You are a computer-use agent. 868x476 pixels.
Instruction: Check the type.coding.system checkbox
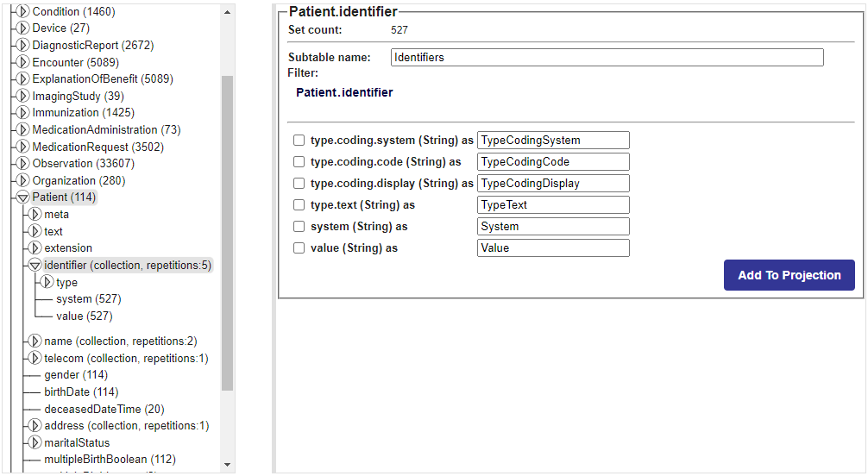[x=299, y=140]
